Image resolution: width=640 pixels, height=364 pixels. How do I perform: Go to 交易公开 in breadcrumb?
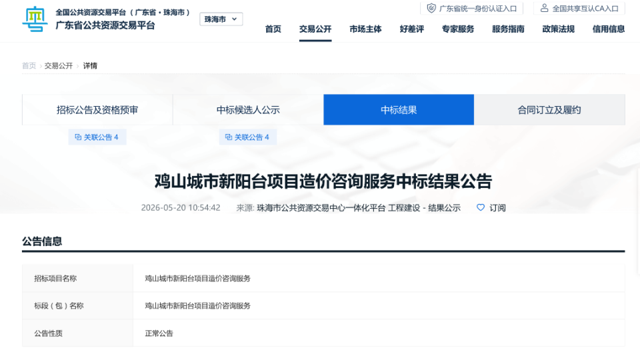coord(59,66)
